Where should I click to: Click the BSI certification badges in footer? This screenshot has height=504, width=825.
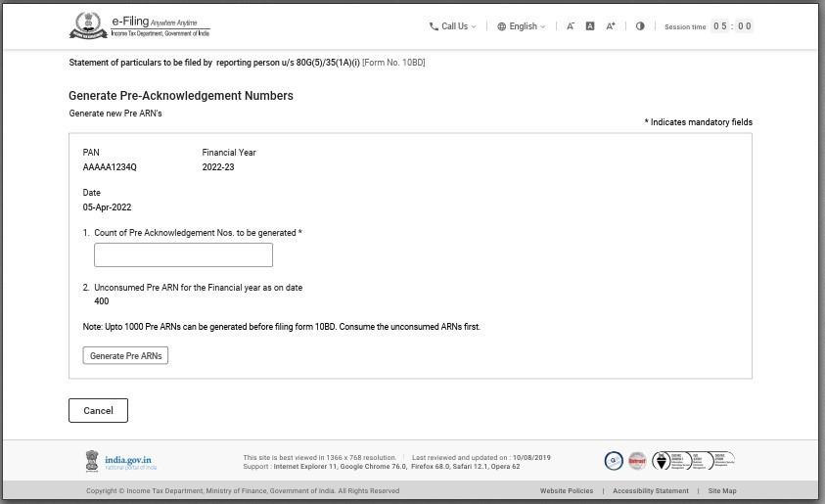(x=693, y=461)
